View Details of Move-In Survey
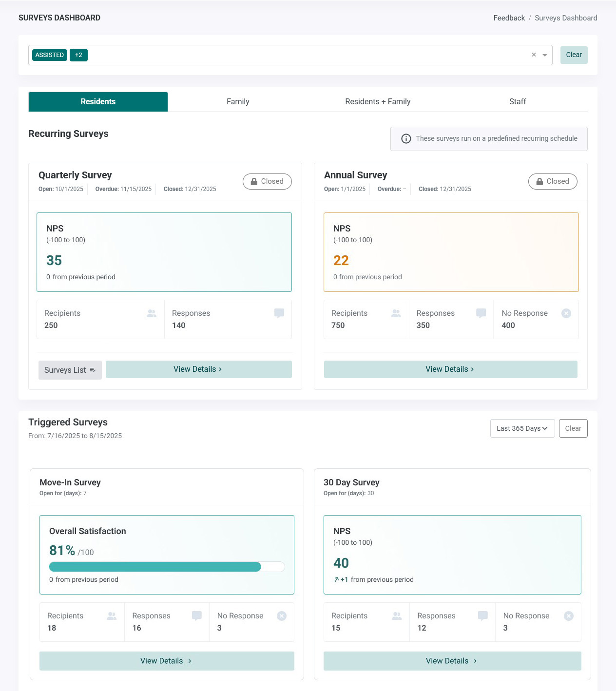The height and width of the screenshot is (691, 616). pos(167,661)
